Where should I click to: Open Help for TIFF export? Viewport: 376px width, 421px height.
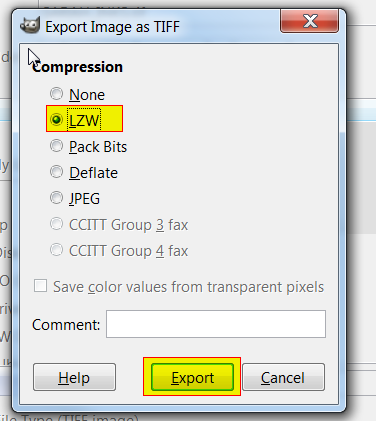(x=74, y=377)
